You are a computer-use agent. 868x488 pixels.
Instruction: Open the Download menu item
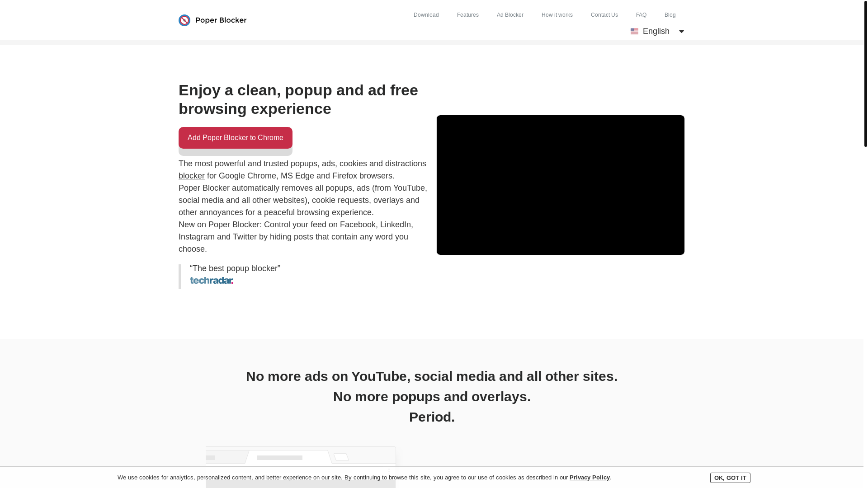click(x=426, y=15)
